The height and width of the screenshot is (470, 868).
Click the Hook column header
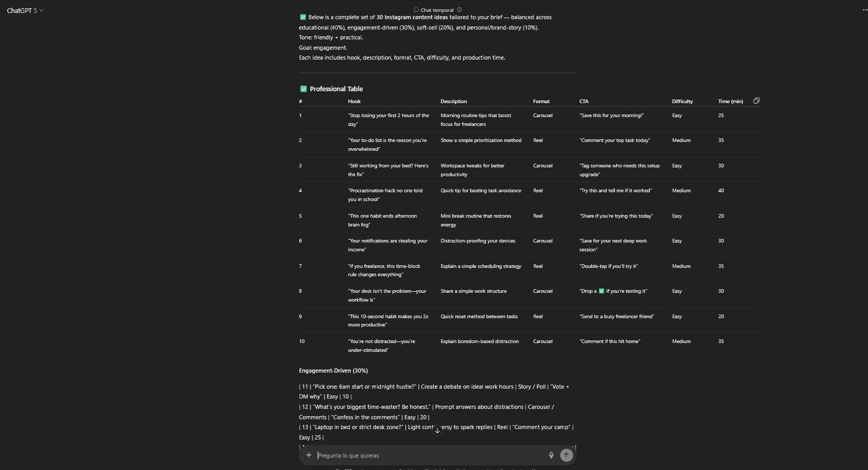(x=354, y=102)
